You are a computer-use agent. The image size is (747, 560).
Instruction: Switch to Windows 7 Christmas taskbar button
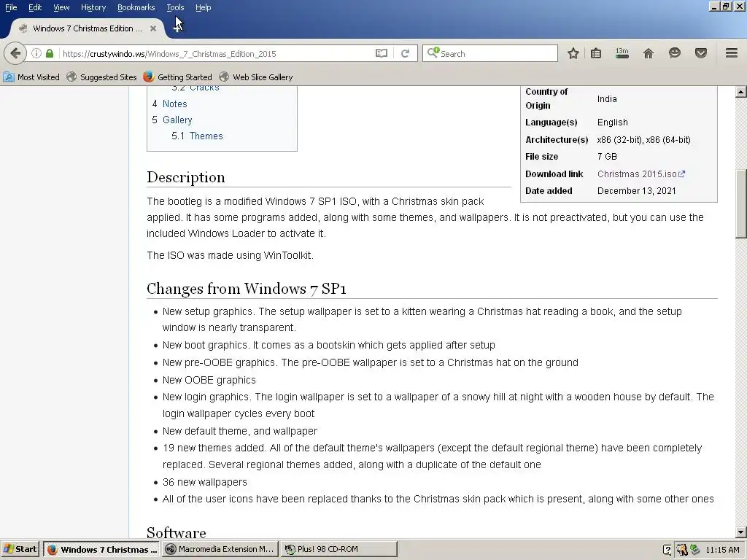click(101, 549)
